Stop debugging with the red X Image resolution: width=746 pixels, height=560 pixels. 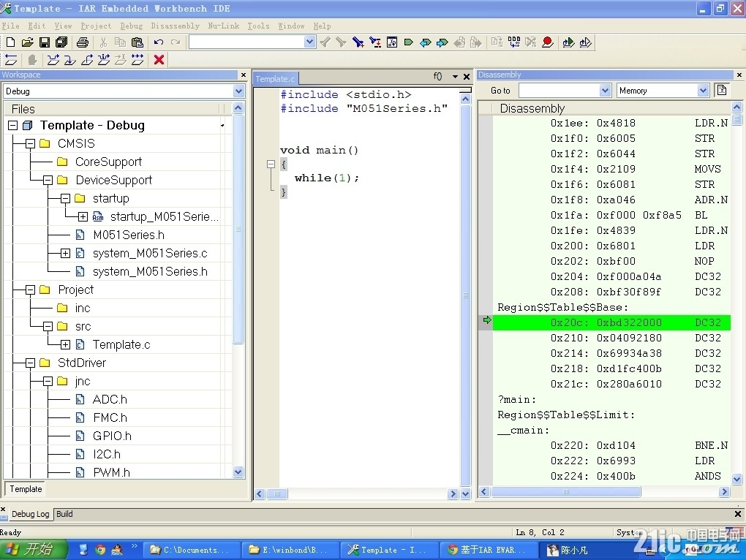[x=159, y=59]
